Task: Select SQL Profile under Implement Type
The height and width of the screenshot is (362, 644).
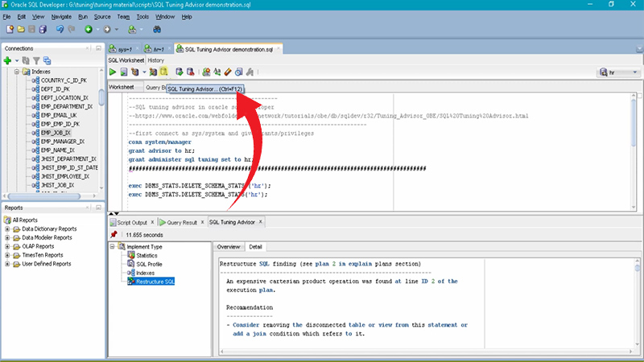Action: click(x=149, y=265)
